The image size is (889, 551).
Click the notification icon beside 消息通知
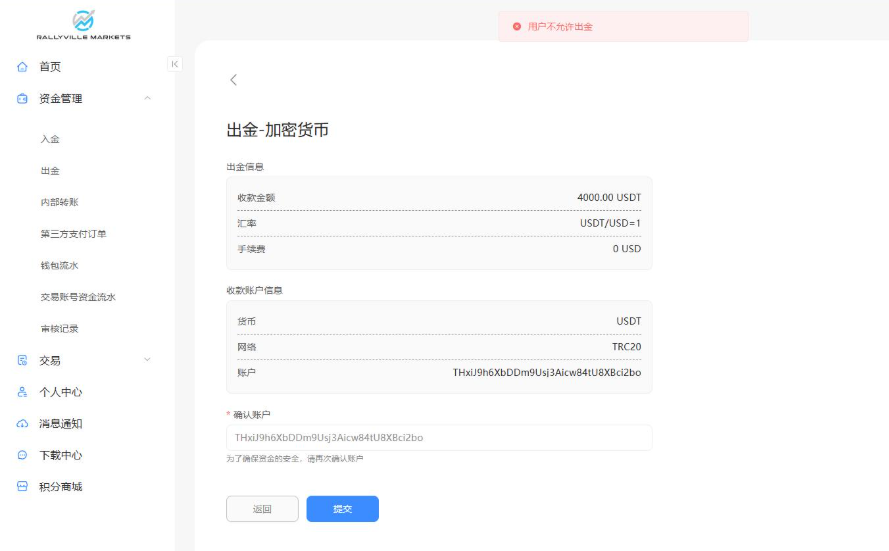22,424
